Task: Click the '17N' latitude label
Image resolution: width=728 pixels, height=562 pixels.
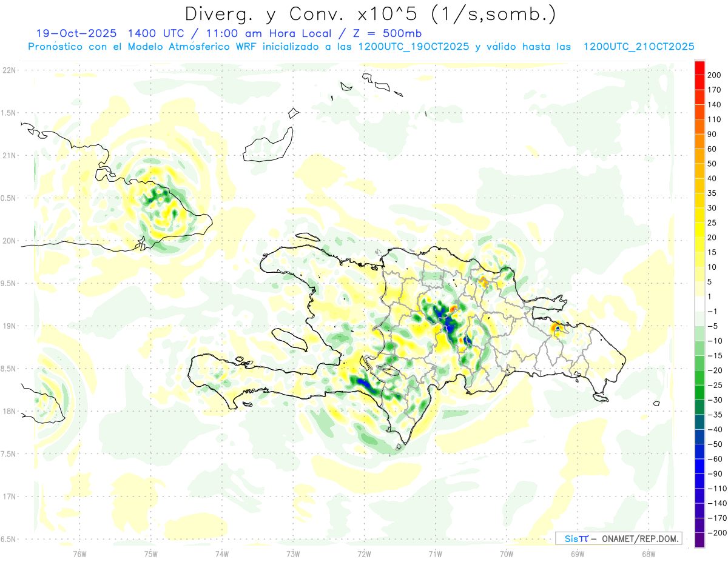Action: coord(10,497)
